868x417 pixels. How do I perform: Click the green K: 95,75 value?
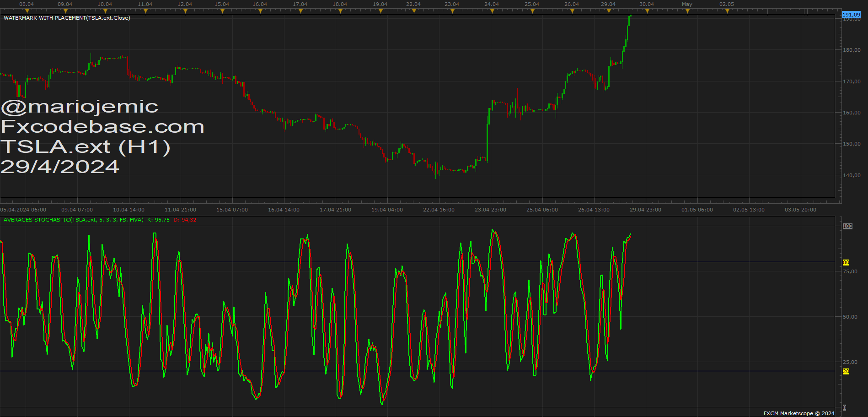(x=158, y=220)
